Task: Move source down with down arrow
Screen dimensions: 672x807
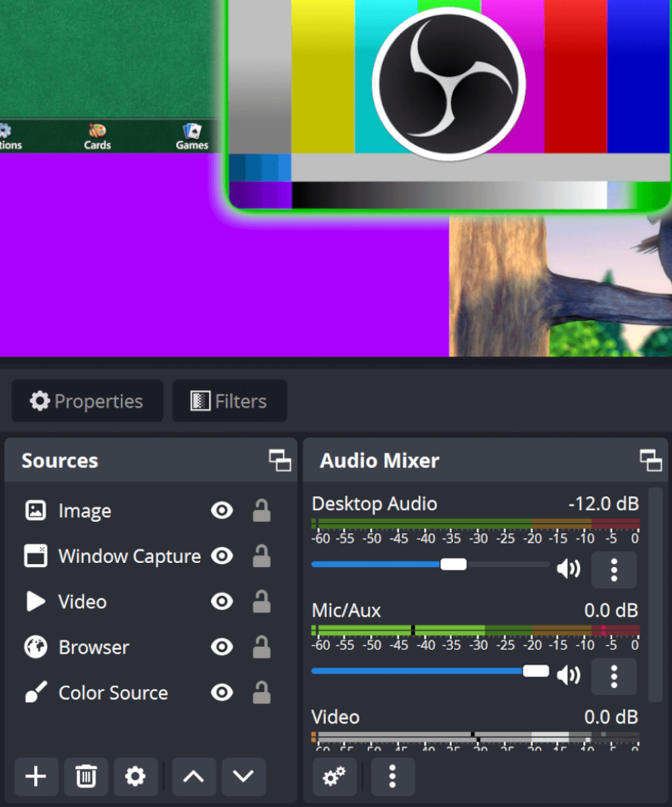Action: (243, 777)
